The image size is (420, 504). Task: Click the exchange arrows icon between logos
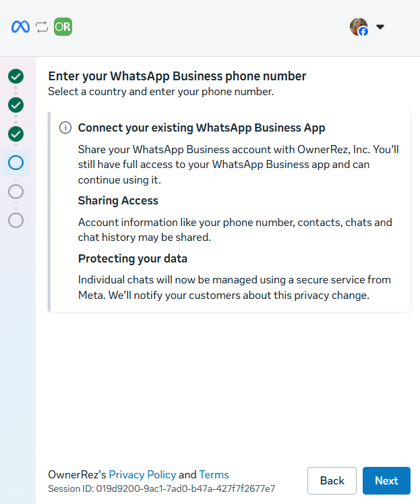(x=42, y=27)
